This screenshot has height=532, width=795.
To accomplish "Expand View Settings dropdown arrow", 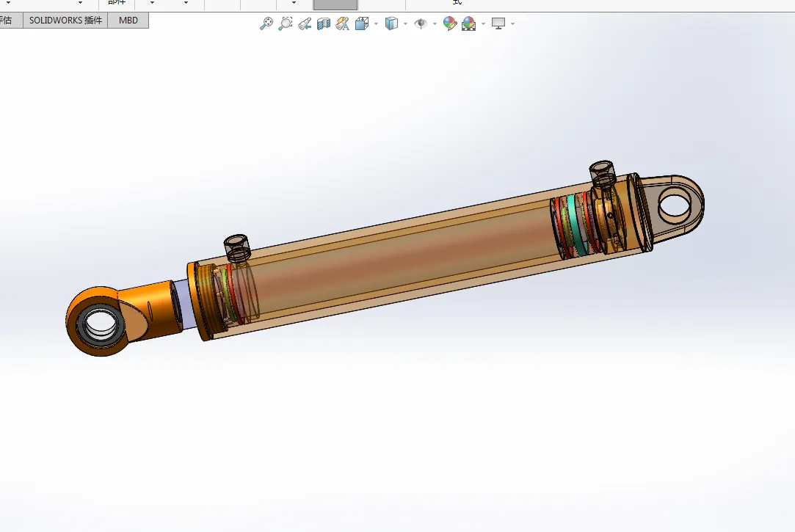I will [x=512, y=23].
